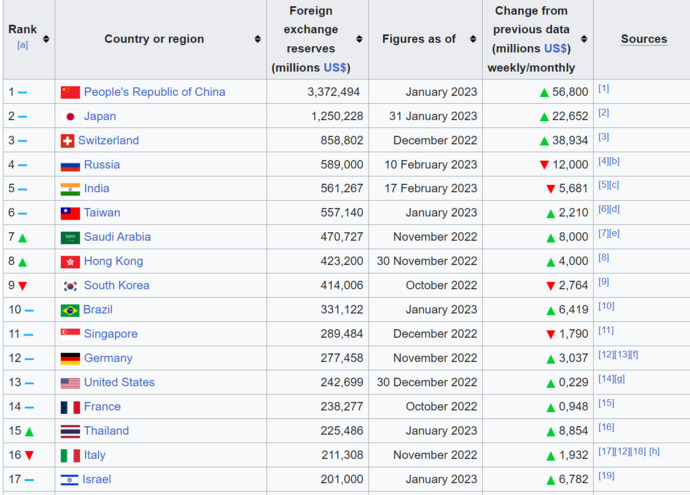Open the United States link

(119, 382)
